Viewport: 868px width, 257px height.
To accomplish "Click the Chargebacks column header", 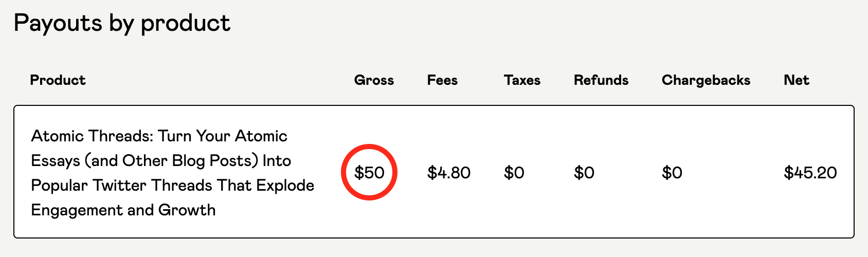I will pos(706,80).
